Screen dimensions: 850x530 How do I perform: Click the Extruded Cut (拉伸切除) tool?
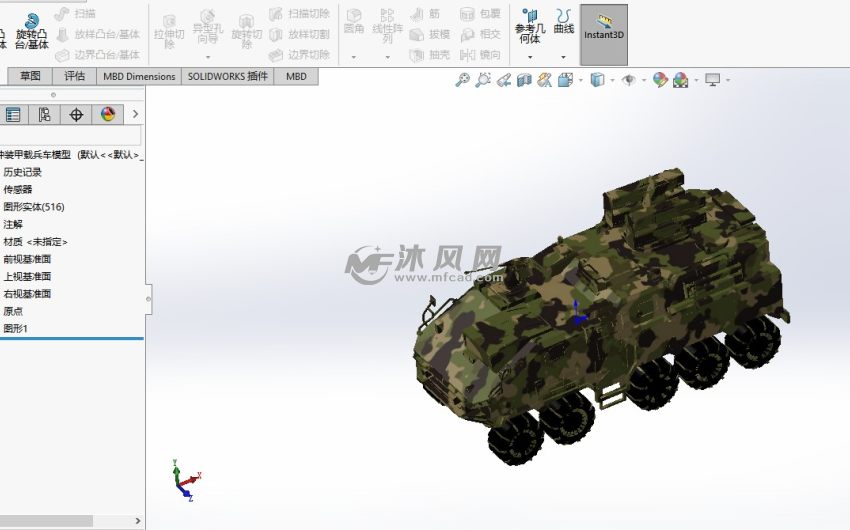coord(169,32)
